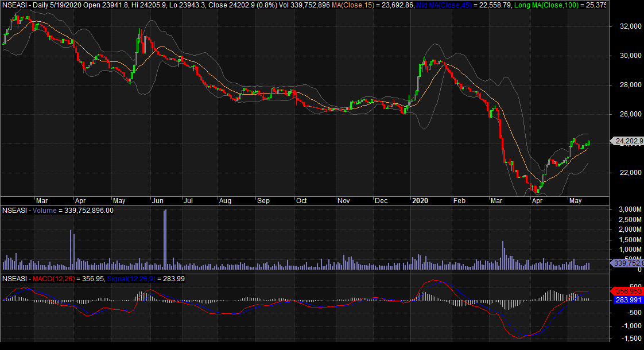
Task: Click the Sep label on date axis
Action: click(x=263, y=201)
